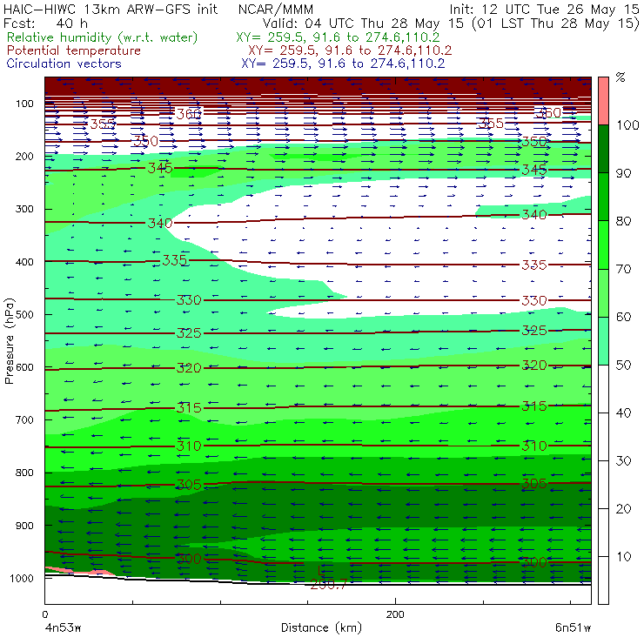Select the red XY coordinates line

click(x=350, y=50)
